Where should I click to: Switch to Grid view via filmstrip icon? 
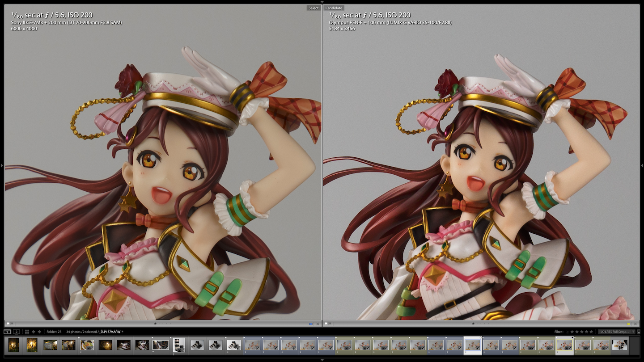coord(27,332)
